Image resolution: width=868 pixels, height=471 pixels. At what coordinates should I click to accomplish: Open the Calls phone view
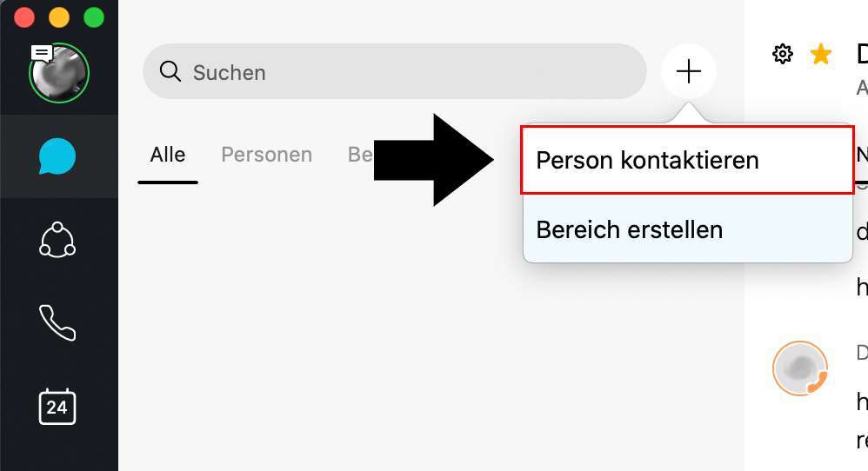pos(57,322)
